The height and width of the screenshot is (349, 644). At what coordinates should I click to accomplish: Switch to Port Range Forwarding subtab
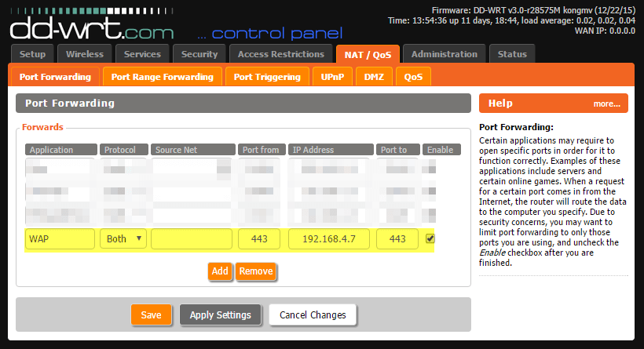162,77
